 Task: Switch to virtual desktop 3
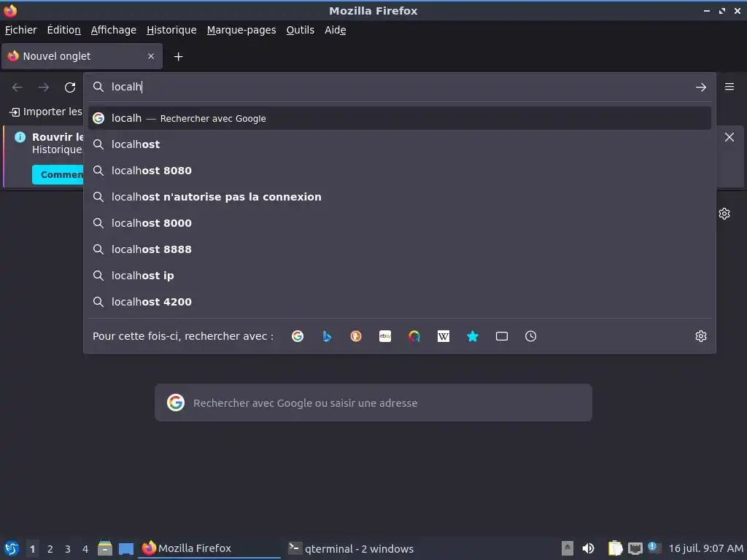pos(68,549)
